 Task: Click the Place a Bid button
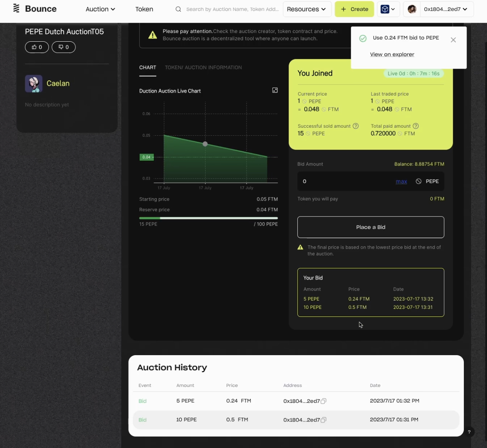point(371,227)
